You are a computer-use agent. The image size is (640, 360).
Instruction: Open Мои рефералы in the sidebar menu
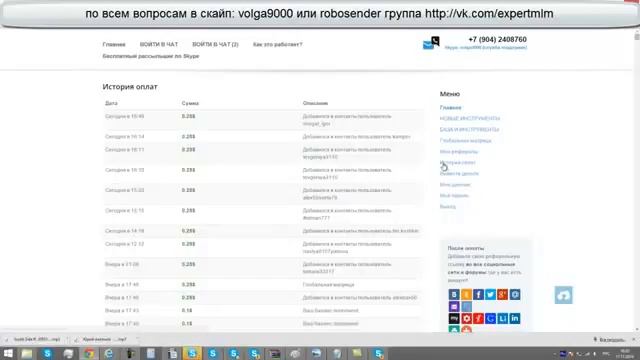[x=459, y=152]
